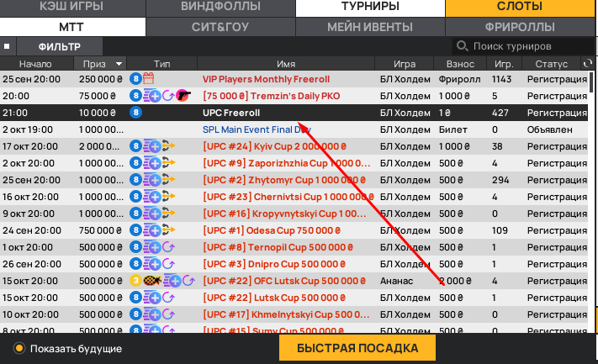This screenshot has width=598, height=364.
Task: Open VIP Players Monthly Freeroll tournament
Action: point(266,79)
